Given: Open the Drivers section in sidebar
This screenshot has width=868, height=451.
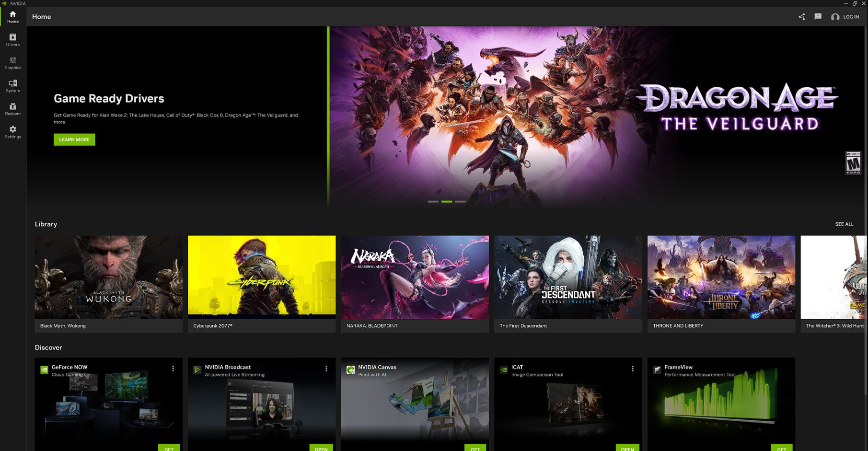Looking at the screenshot, I should point(13,40).
